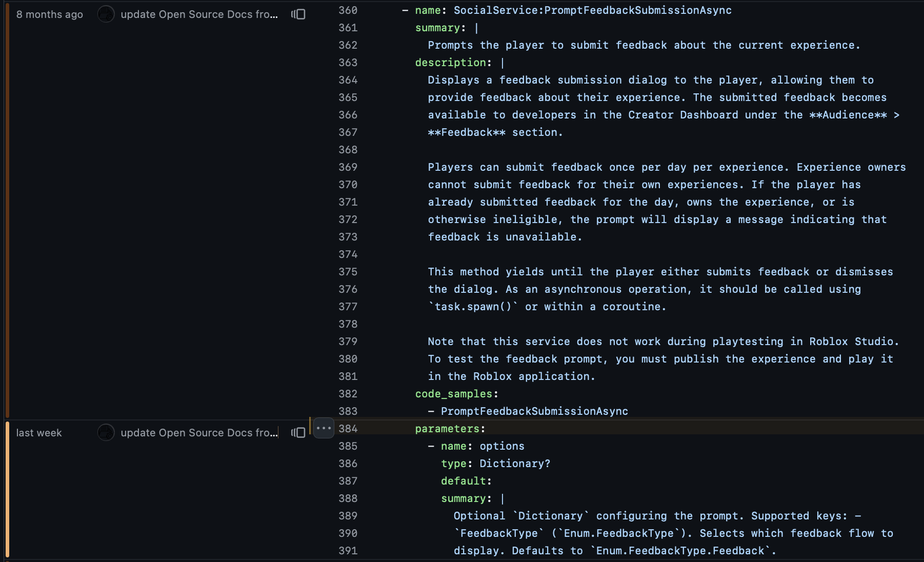The height and width of the screenshot is (562, 924).
Task: Select line number 391
Action: point(348,551)
